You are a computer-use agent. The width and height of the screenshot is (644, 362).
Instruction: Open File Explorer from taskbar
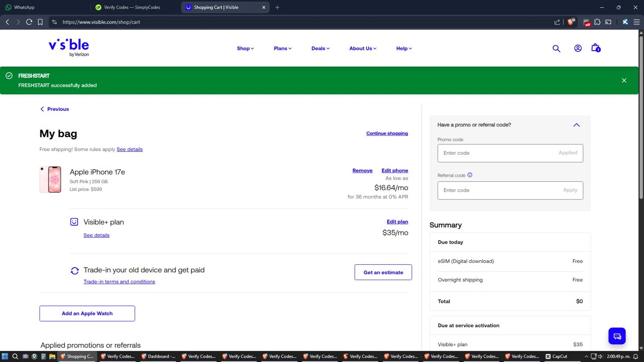click(x=52, y=356)
